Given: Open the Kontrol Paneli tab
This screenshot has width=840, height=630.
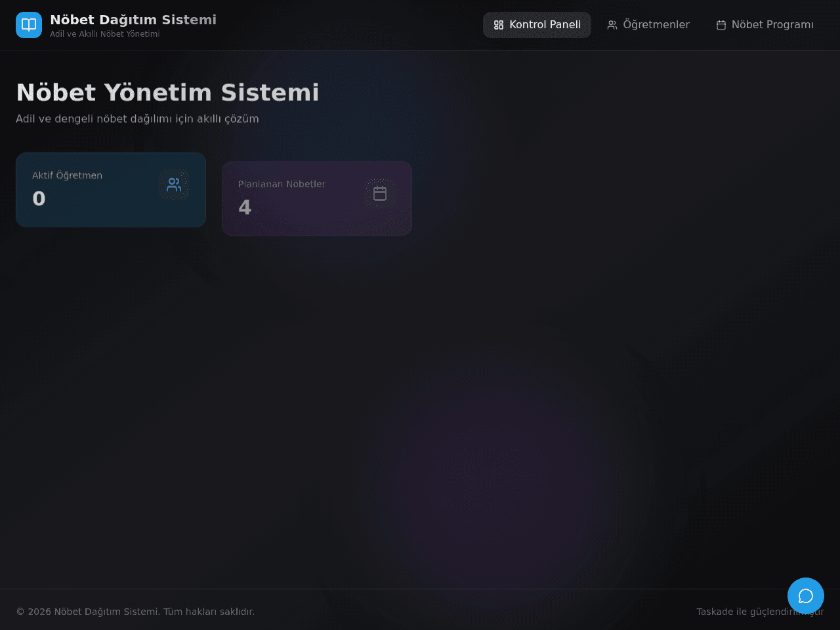Looking at the screenshot, I should pyautogui.click(x=537, y=25).
